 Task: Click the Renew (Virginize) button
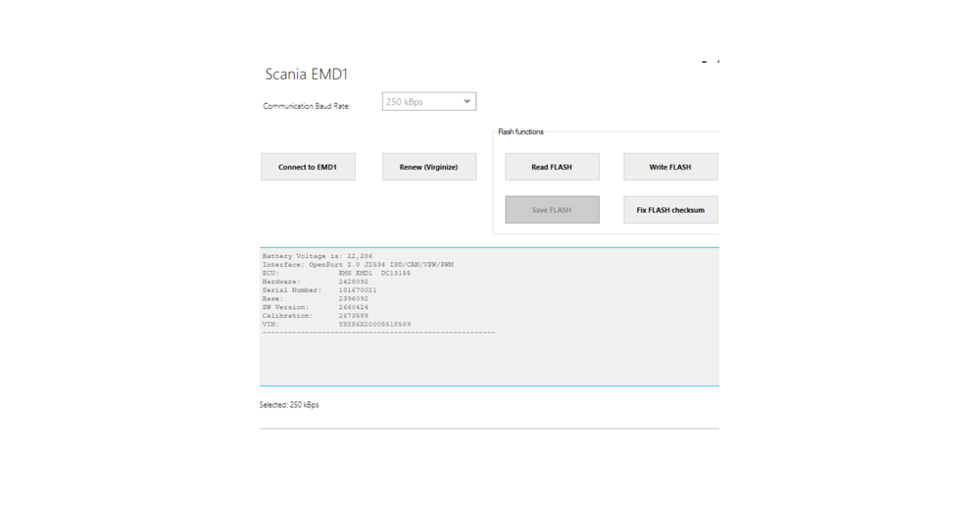[x=429, y=167]
